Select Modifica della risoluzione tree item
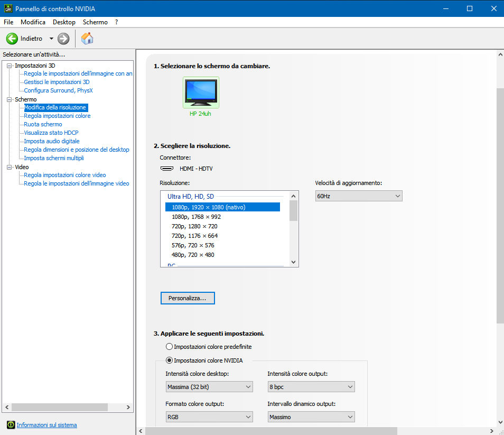Viewport: 504px width, 435px height. click(x=55, y=107)
